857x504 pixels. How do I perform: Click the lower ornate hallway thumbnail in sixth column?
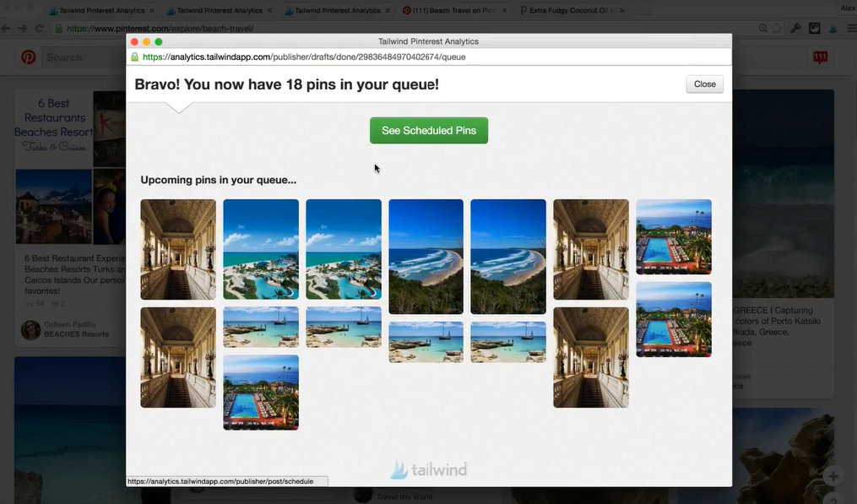[591, 357]
